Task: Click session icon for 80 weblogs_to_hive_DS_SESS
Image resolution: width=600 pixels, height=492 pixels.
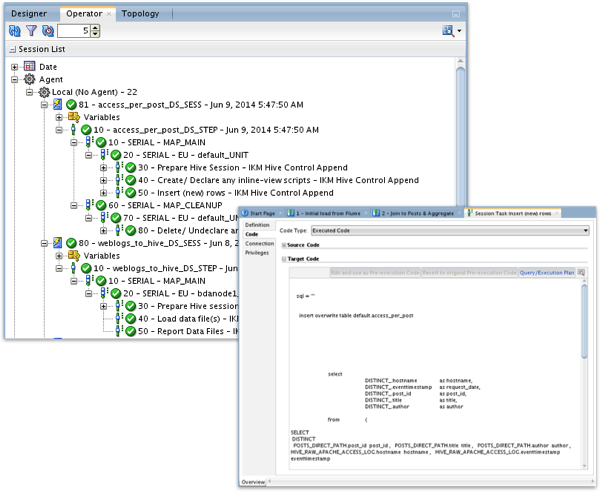Action: (x=57, y=243)
